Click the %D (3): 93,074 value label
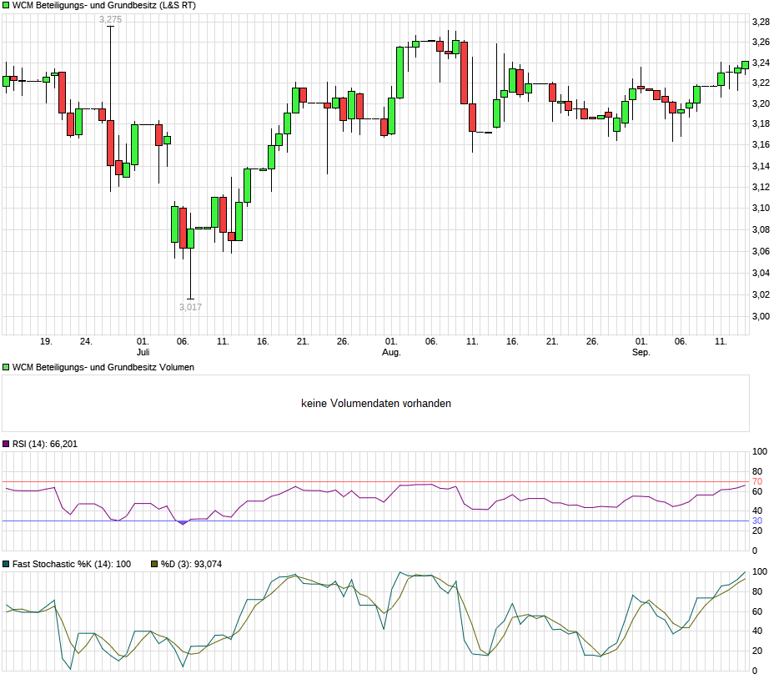784x679 pixels. pos(191,564)
